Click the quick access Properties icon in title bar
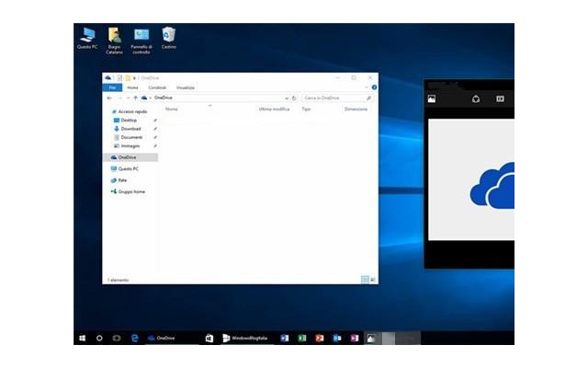This screenshot has height=368, width=588. pyautogui.click(x=119, y=77)
